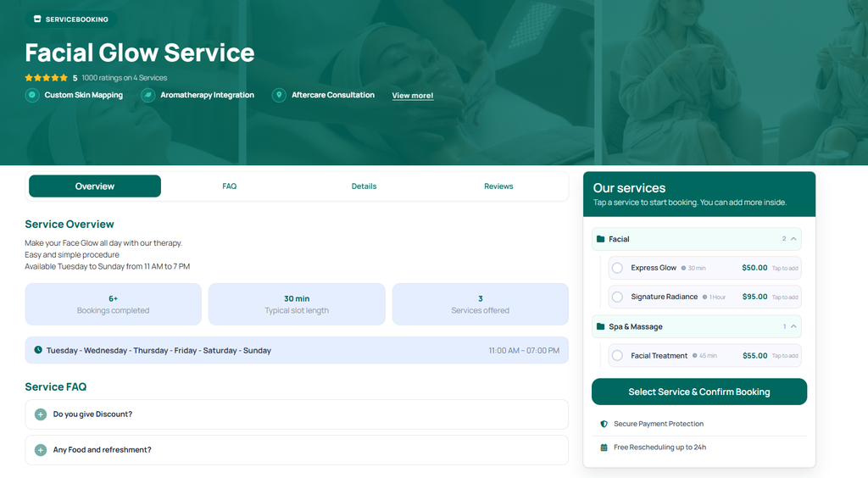
Task: Click '1000 ratings on 4 Services' text
Action: [125, 78]
